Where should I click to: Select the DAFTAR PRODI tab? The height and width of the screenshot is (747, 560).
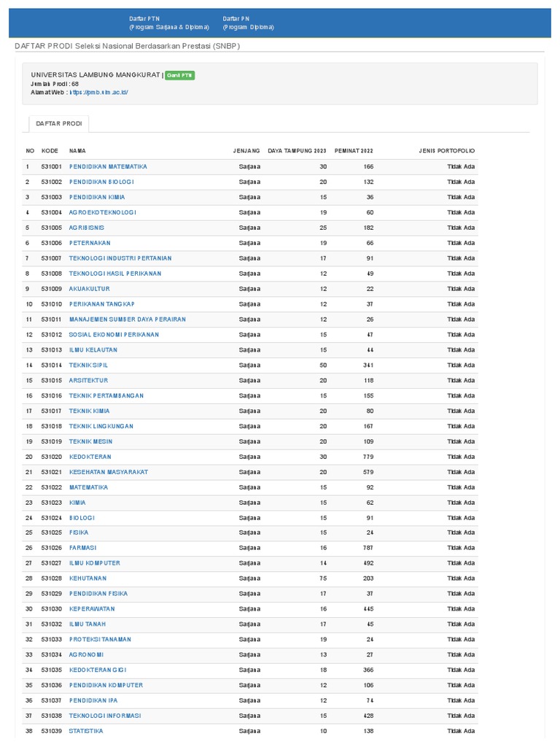59,124
